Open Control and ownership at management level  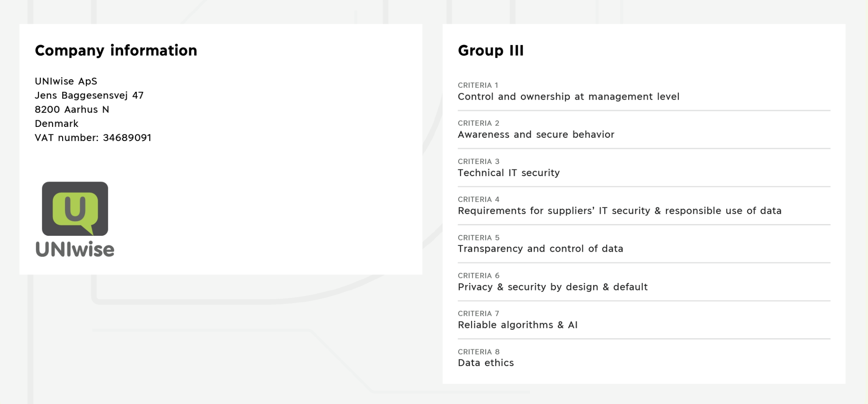568,97
